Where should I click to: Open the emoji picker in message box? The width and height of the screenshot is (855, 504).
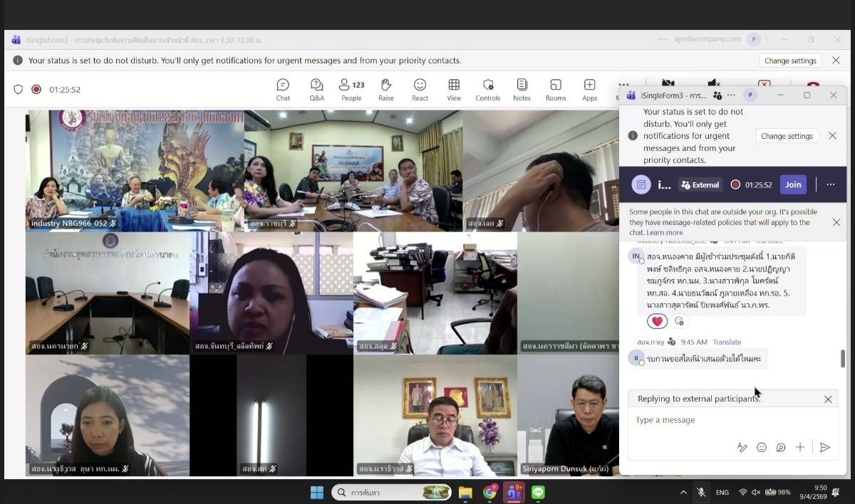(x=762, y=447)
